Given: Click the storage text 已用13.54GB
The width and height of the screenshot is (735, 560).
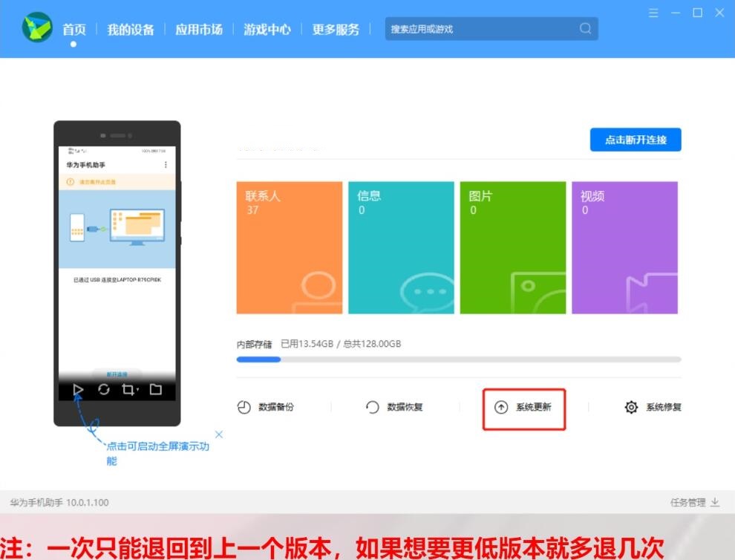Looking at the screenshot, I should tap(307, 344).
